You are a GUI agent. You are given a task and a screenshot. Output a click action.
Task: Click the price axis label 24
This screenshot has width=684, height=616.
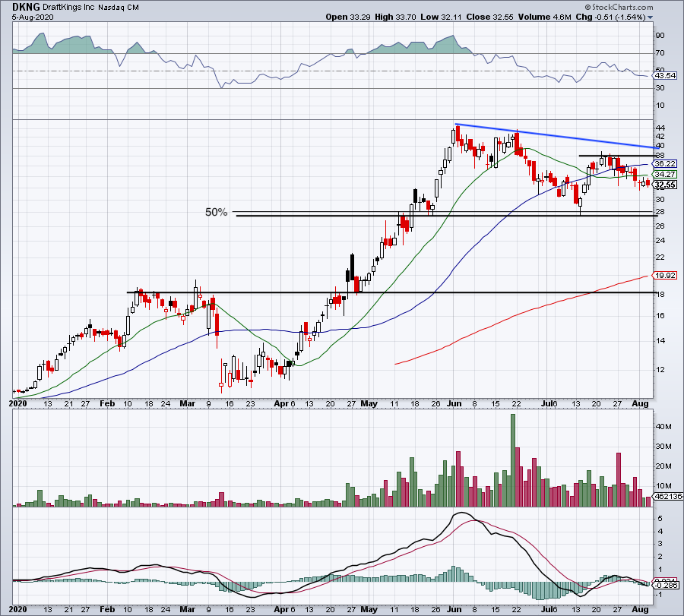point(660,241)
